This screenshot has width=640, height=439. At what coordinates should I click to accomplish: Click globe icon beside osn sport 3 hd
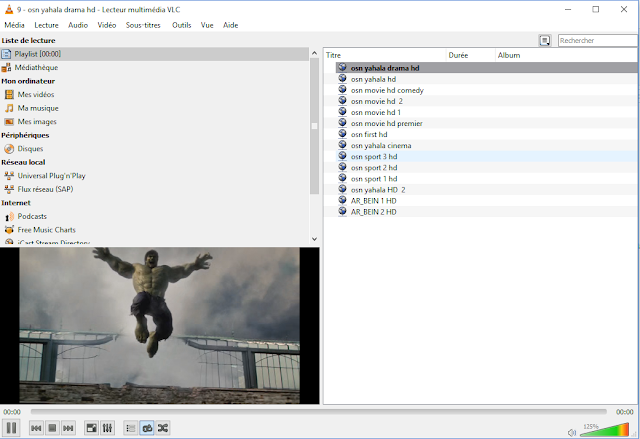point(342,156)
